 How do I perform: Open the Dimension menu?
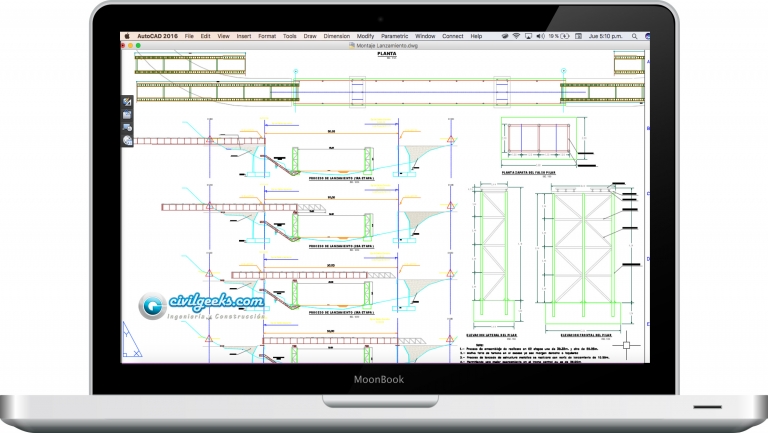[338, 36]
